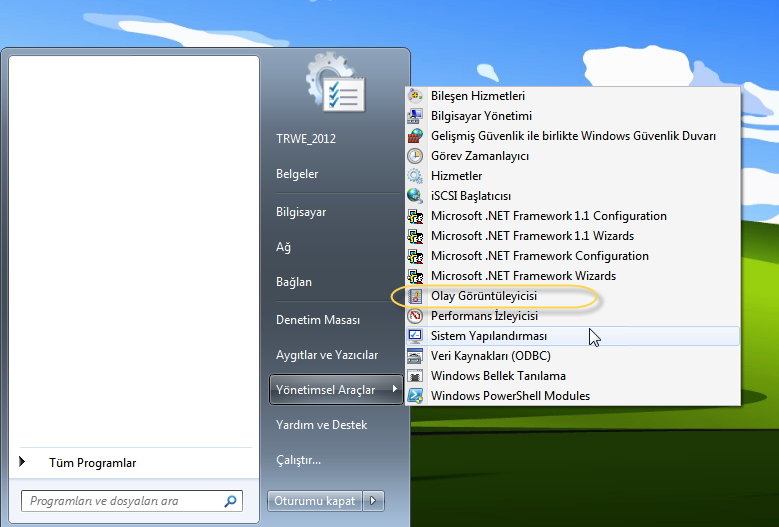Click the Bilgisayar Yönetimi icon
The image size is (779, 527).
[x=415, y=116]
